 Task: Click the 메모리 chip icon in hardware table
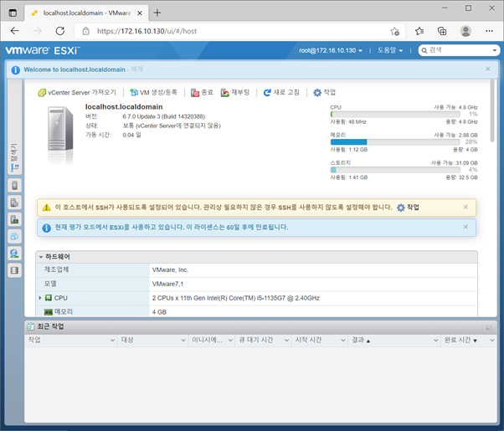click(49, 312)
